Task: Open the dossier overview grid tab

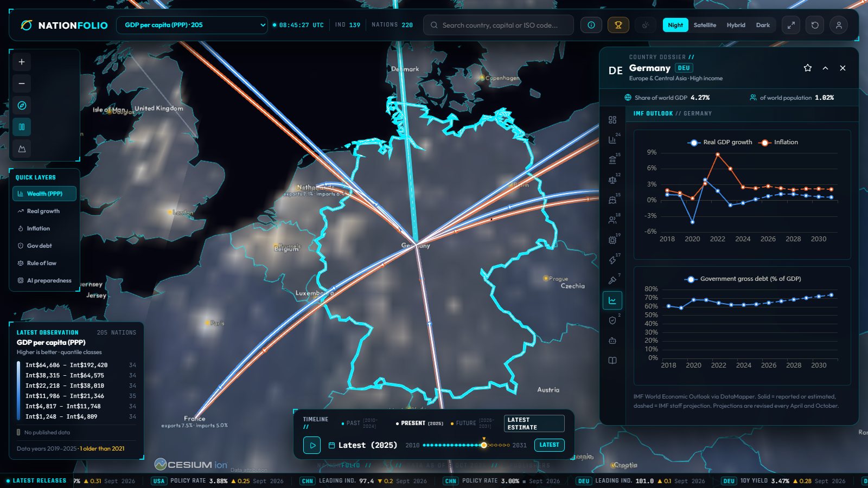Action: click(612, 120)
